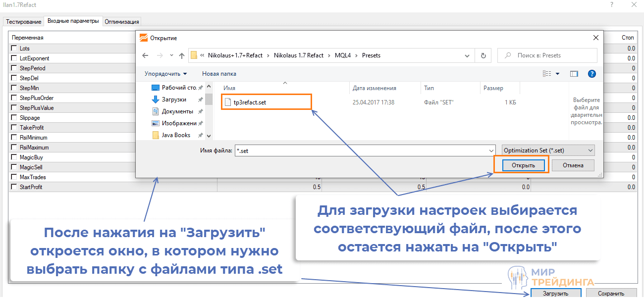Check the TakeProfit checkbox
The height and width of the screenshot is (298, 644).
click(x=14, y=128)
